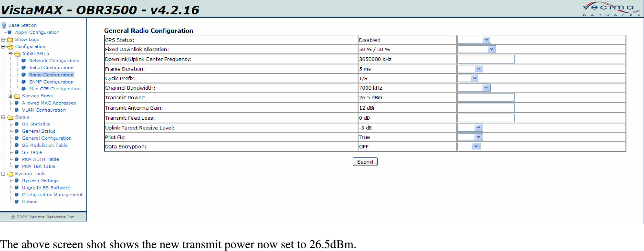
Task: Click the Base Station root node
Action: (22, 25)
